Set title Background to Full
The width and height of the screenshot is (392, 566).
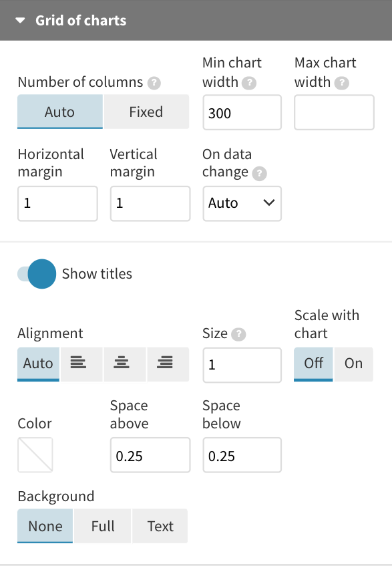coord(102,526)
